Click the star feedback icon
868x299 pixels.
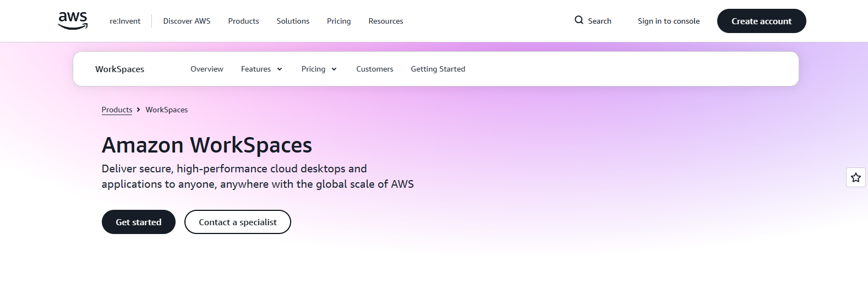coord(856,177)
